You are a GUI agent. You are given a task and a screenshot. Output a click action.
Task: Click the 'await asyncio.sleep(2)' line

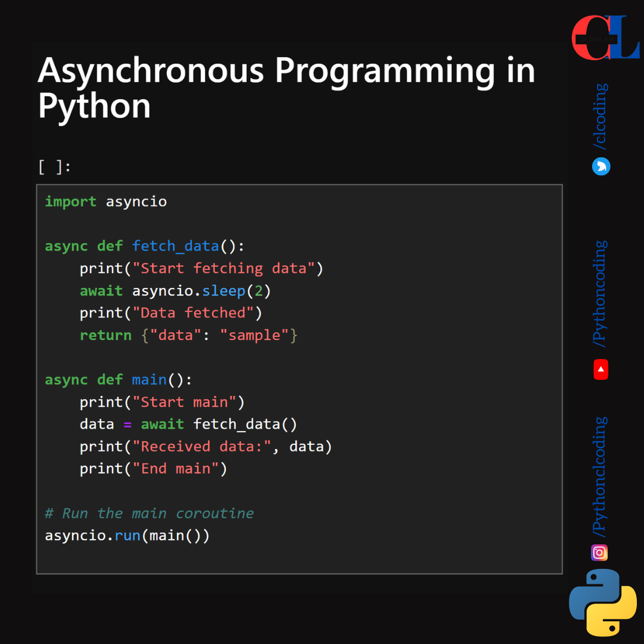[x=175, y=291]
